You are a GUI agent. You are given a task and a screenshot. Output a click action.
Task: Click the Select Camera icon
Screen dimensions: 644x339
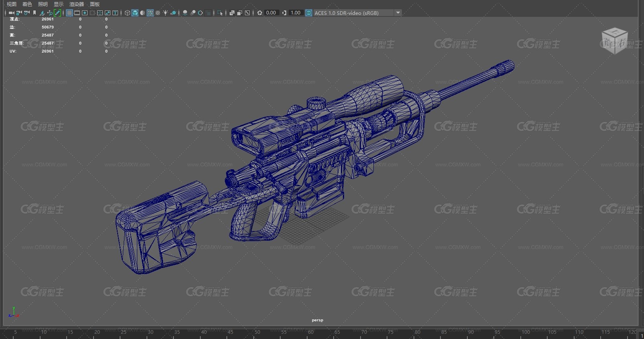(11, 13)
